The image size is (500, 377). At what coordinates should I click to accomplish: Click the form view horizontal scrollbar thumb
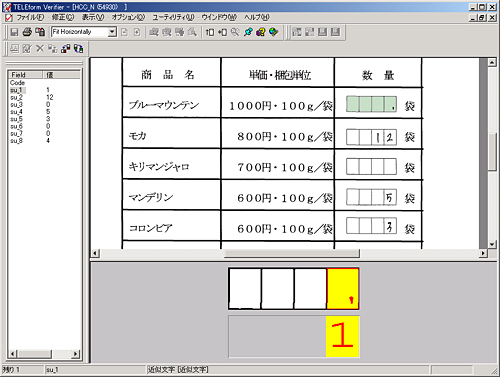292,253
